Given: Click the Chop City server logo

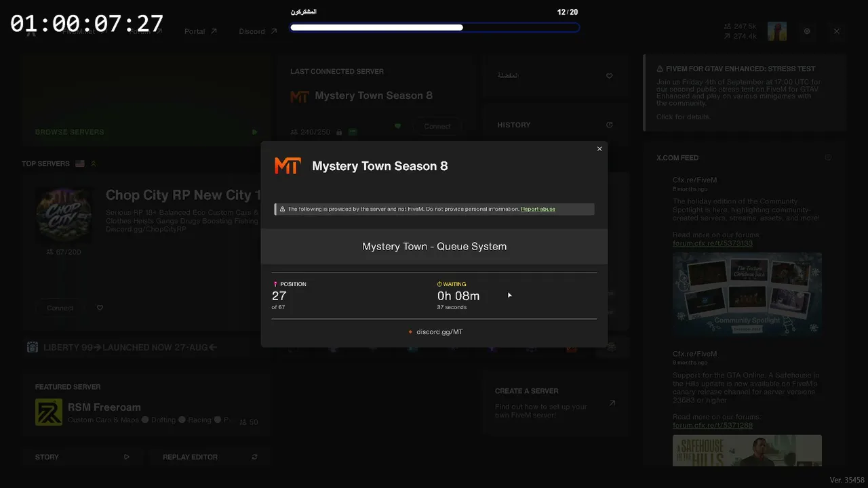Looking at the screenshot, I should point(64,214).
